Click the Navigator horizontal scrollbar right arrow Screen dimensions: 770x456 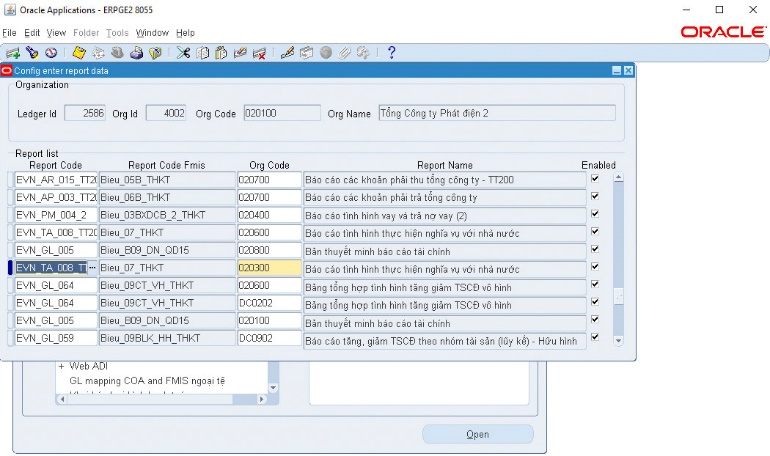[261, 400]
